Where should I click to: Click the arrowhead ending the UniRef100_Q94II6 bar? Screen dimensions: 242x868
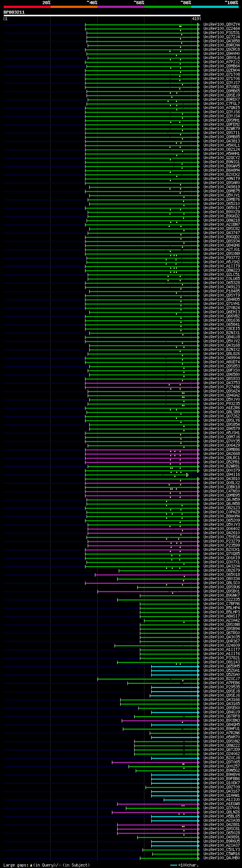pyautogui.click(x=188, y=475)
